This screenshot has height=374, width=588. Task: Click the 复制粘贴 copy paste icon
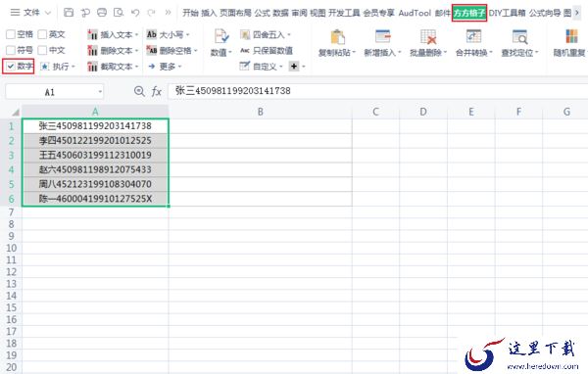(x=337, y=37)
